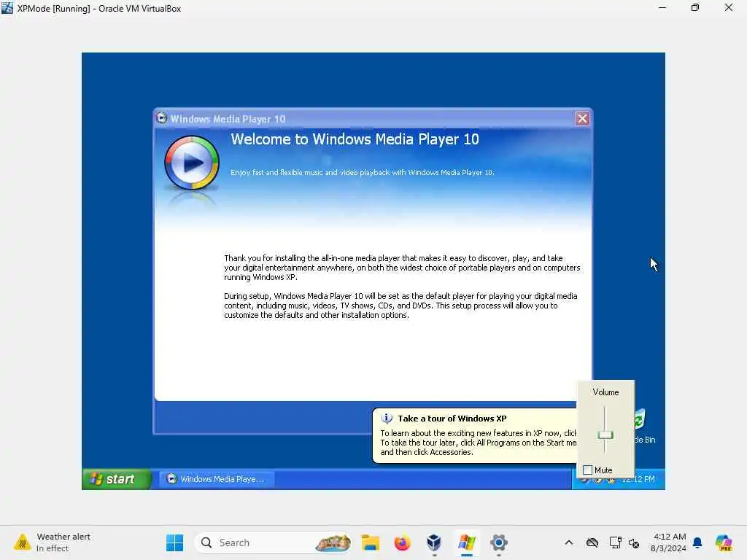Open the Copilot preview icon

coord(724,542)
